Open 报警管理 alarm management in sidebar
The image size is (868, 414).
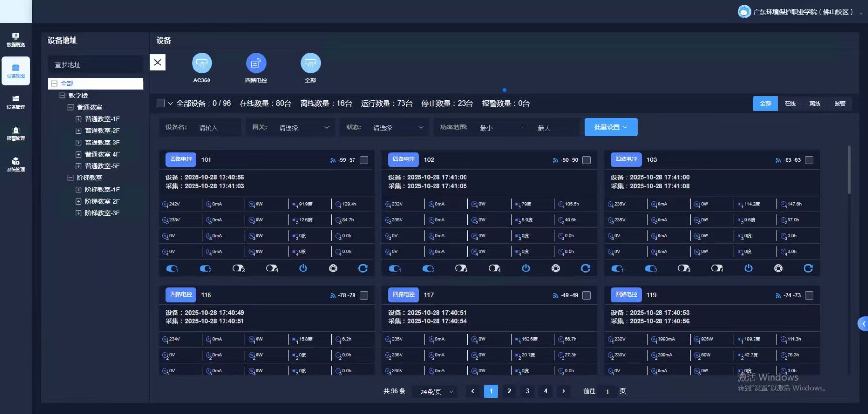16,133
